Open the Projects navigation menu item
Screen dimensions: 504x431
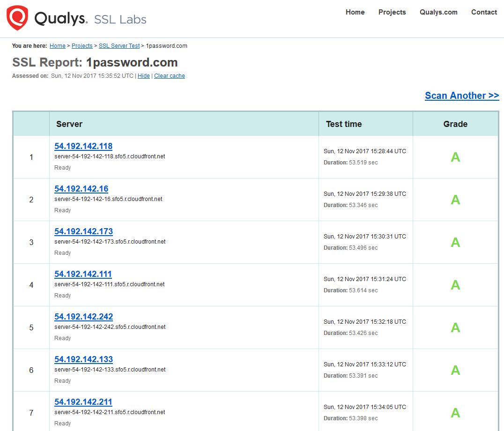tap(392, 12)
